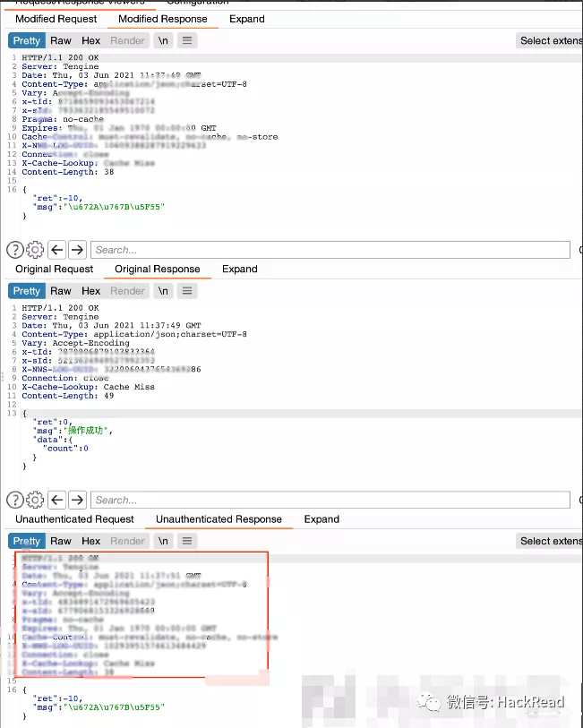Open search settings gear under Original Response pane

coord(35,500)
